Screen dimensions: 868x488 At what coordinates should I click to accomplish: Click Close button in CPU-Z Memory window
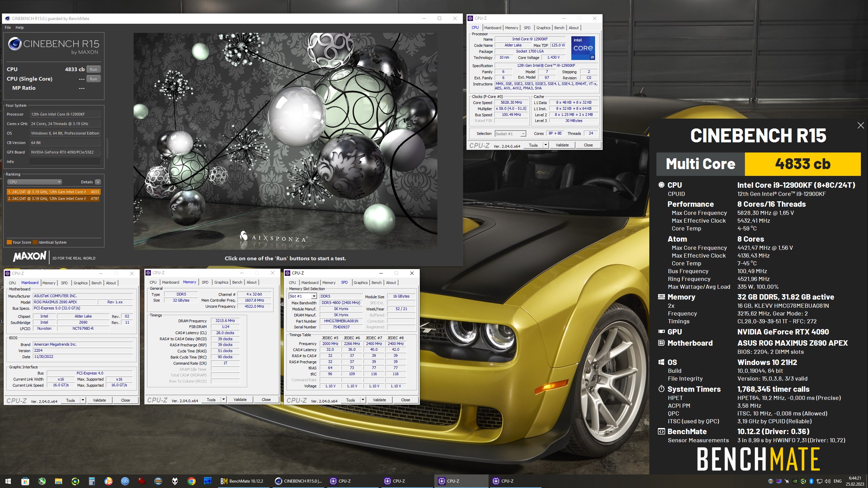(x=266, y=400)
